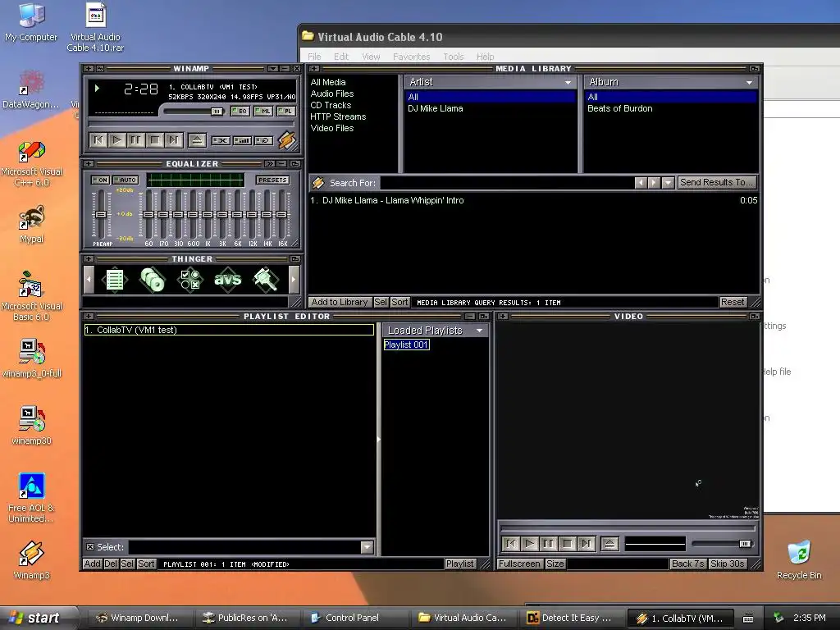
Task: Open the media library discs icon in Thinger
Action: pos(152,280)
